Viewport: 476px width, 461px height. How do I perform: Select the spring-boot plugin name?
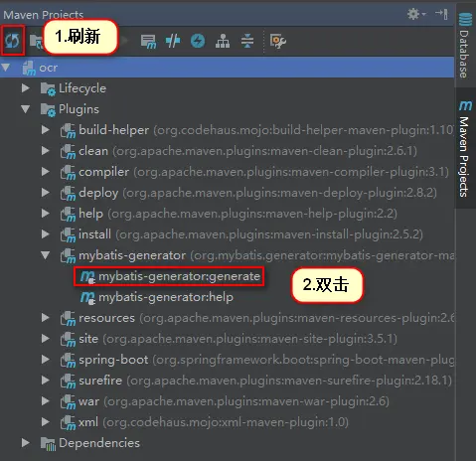click(x=113, y=360)
